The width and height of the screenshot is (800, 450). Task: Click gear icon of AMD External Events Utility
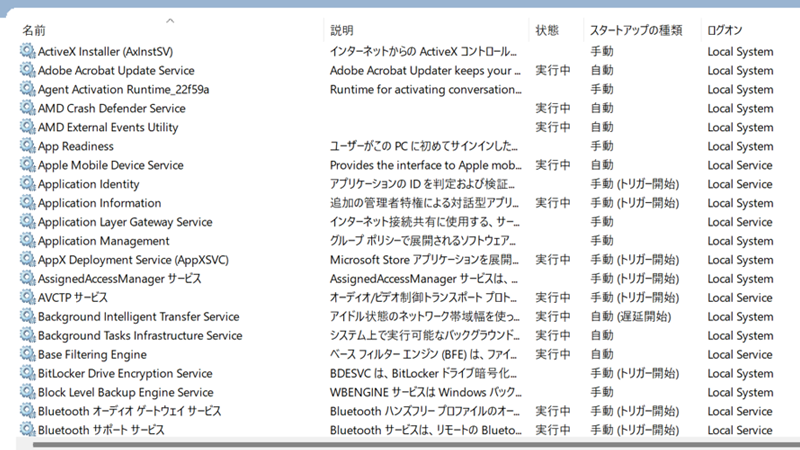[x=27, y=127]
